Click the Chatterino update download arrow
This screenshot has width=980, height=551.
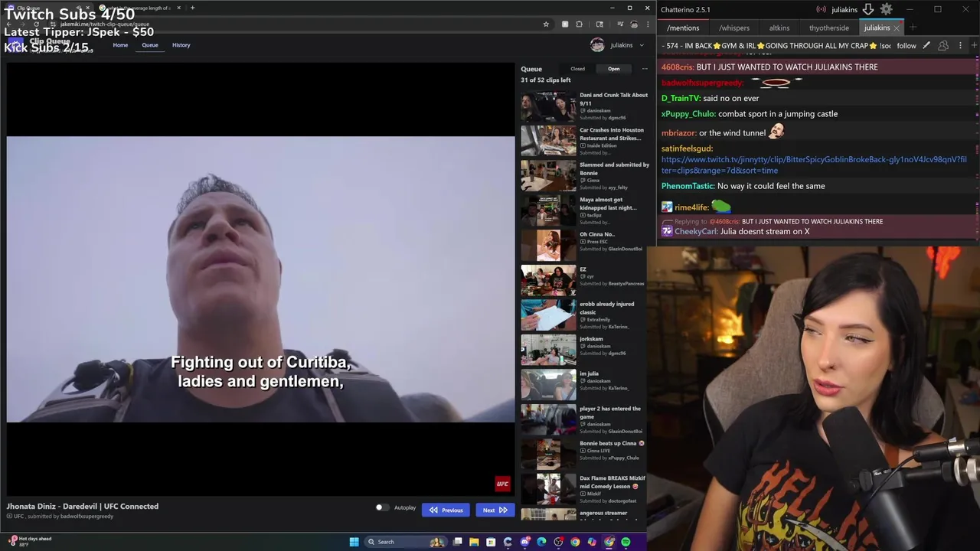coord(868,9)
